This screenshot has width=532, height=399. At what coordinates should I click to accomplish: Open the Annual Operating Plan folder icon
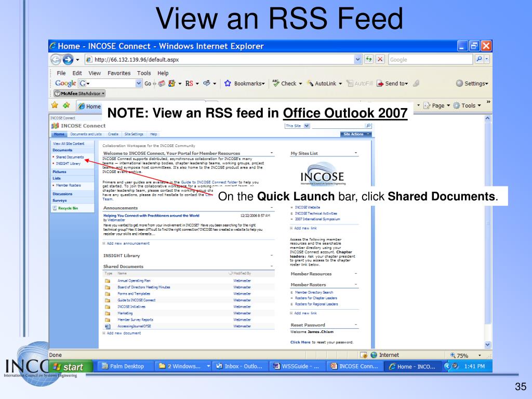coord(108,281)
